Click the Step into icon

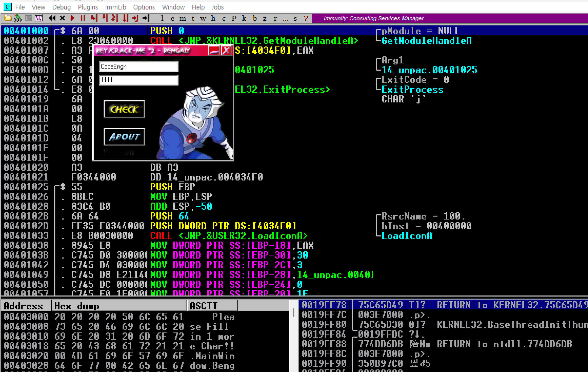click(x=94, y=18)
